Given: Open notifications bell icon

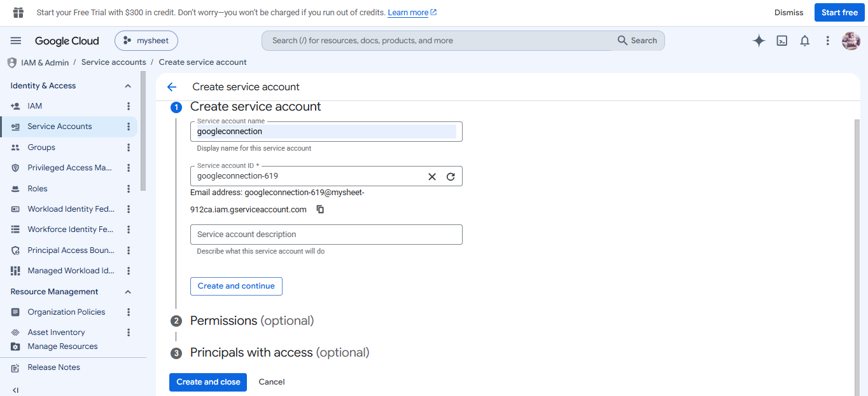Looking at the screenshot, I should 805,41.
